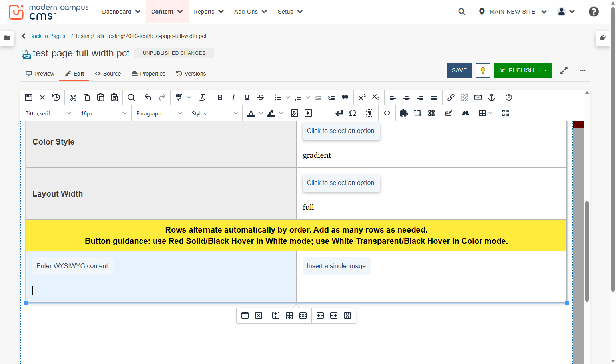Open the blockquote tool
The width and height of the screenshot is (616, 364).
coord(345,97)
